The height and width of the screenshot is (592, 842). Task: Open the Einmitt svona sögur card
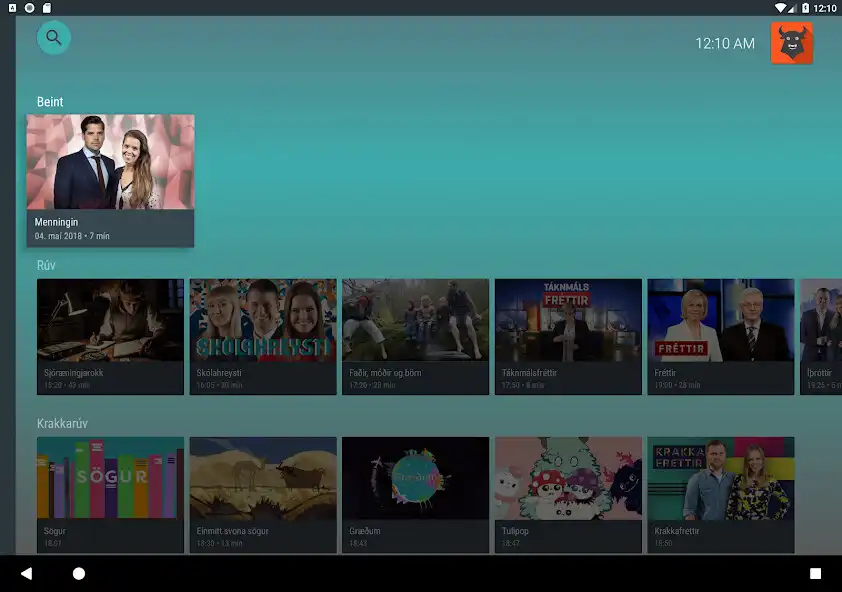point(263,495)
